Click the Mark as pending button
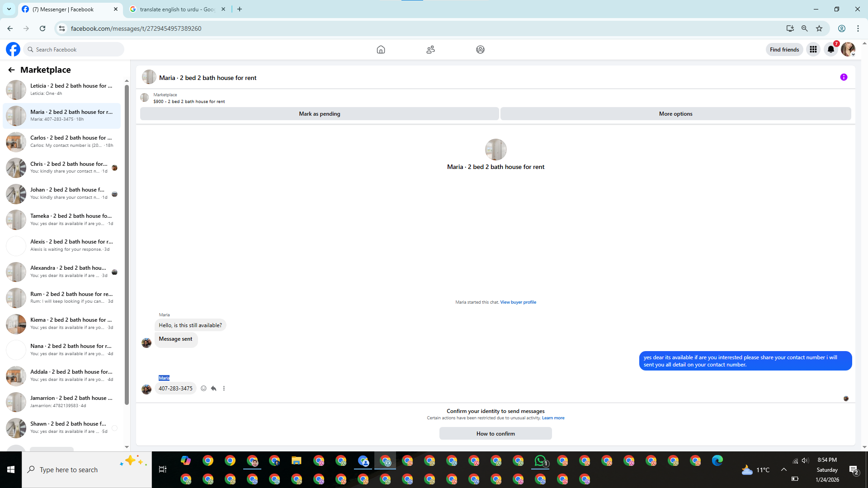Screen dimensions: 868x488 [x=319, y=114]
